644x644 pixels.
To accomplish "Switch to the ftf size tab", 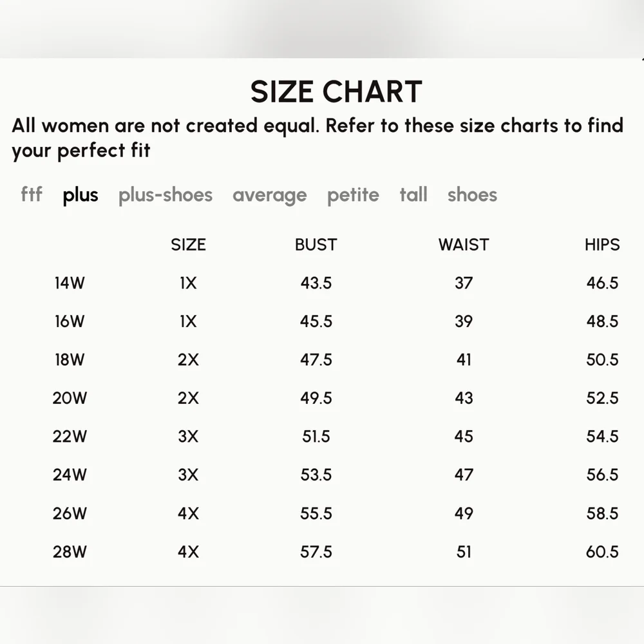I will tap(31, 194).
